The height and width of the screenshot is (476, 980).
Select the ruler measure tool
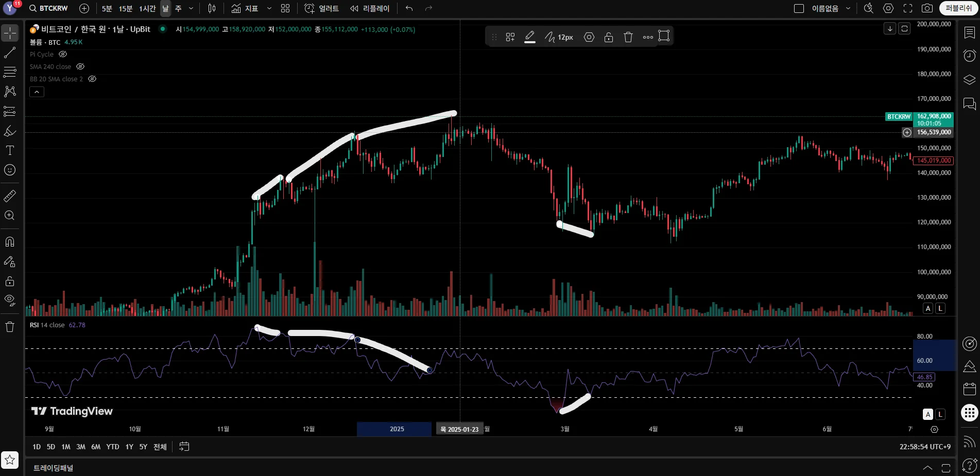pyautogui.click(x=10, y=196)
